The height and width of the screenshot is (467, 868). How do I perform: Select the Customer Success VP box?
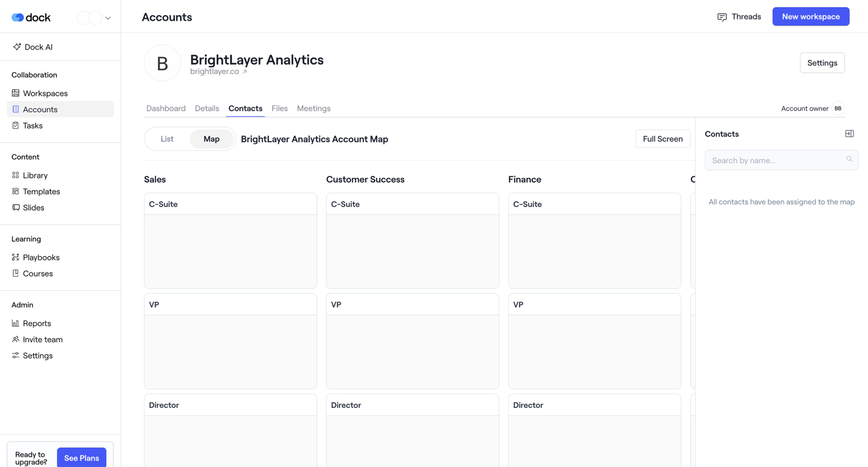[x=412, y=341]
